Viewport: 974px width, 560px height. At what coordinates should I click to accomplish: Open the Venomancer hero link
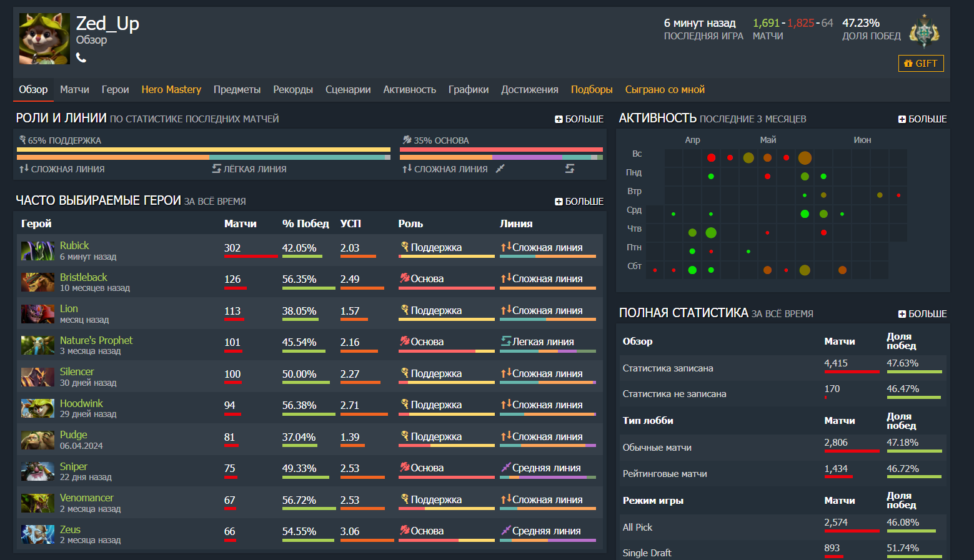[87, 498]
